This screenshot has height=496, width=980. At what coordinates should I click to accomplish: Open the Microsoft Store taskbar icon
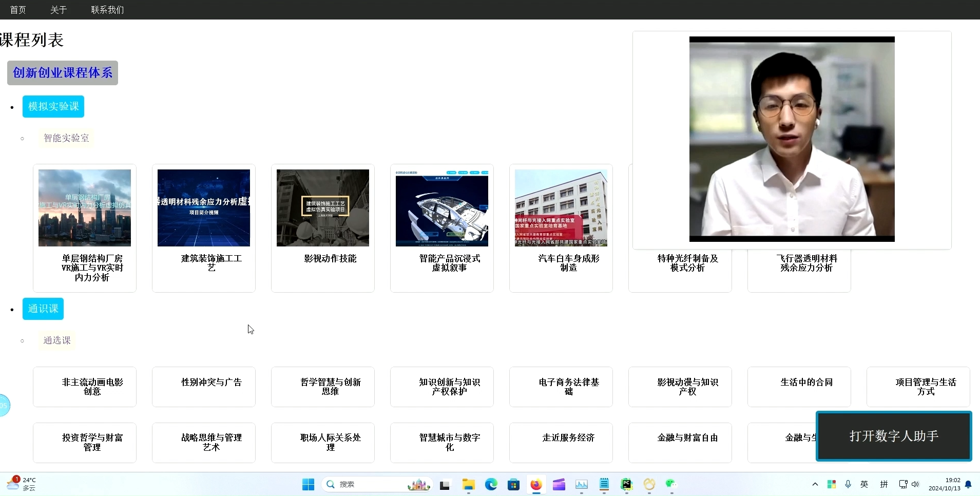click(513, 484)
